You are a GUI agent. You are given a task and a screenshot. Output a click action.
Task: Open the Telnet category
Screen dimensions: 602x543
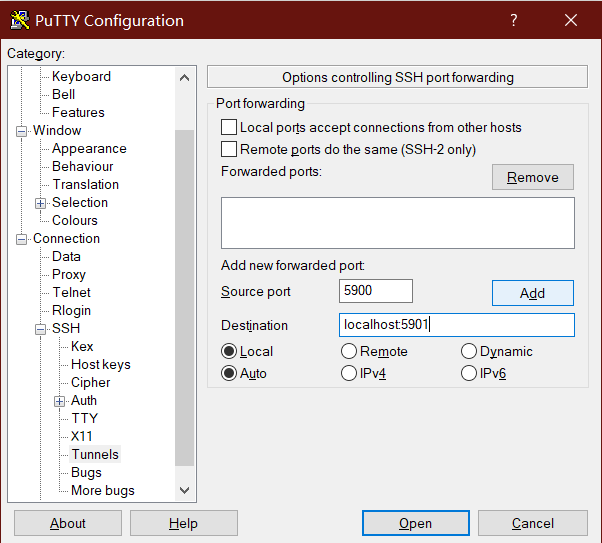[x=71, y=292]
